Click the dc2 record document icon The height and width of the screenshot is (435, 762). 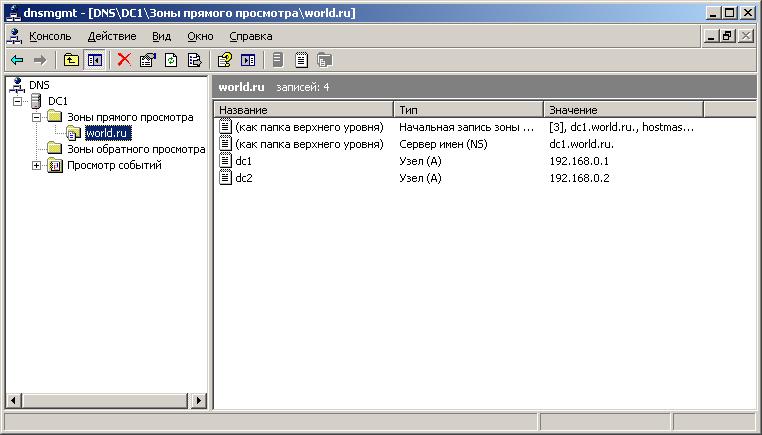225,178
